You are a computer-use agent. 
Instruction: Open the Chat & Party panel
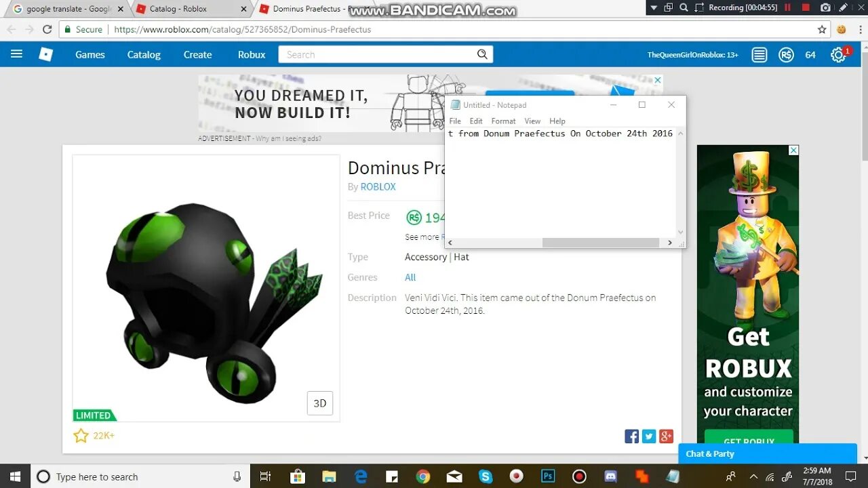click(768, 454)
